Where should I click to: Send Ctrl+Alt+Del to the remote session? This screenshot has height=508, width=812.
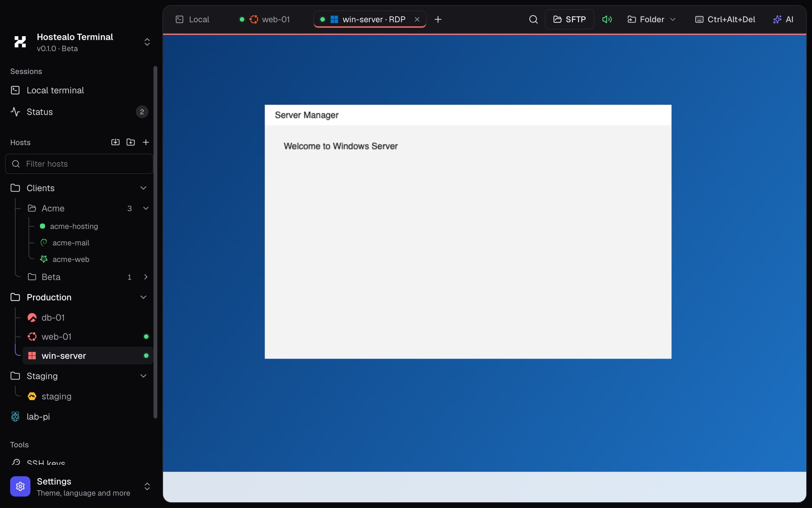point(725,19)
